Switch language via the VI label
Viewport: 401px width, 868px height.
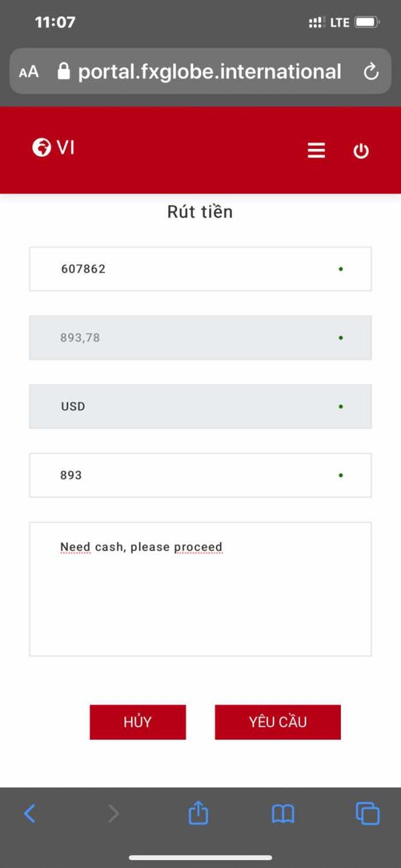(65, 147)
